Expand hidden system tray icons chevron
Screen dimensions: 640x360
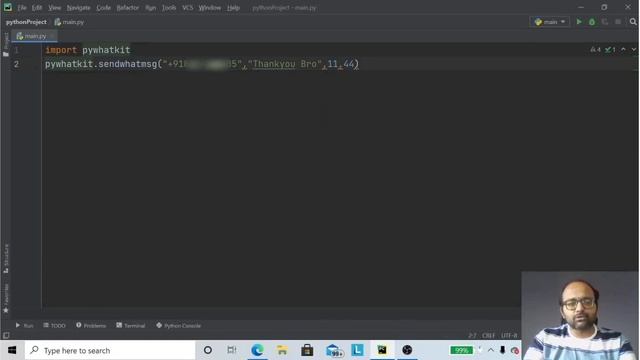click(491, 350)
